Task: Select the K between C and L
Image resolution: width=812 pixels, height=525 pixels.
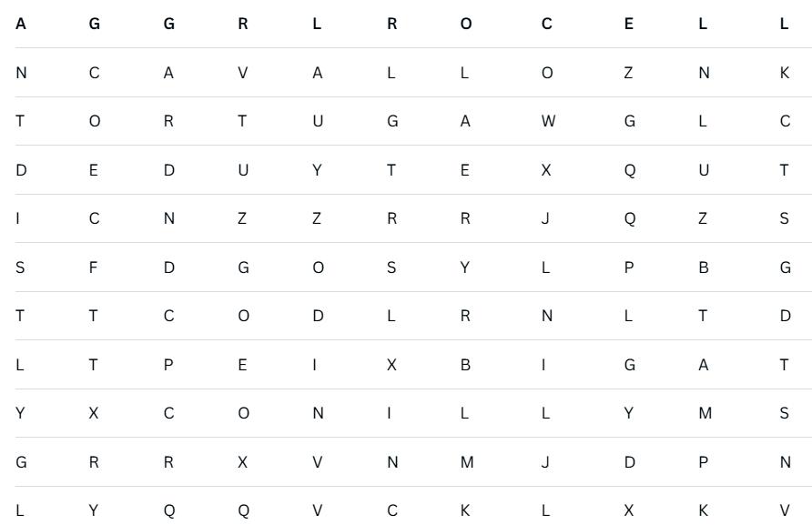Action: point(464,511)
